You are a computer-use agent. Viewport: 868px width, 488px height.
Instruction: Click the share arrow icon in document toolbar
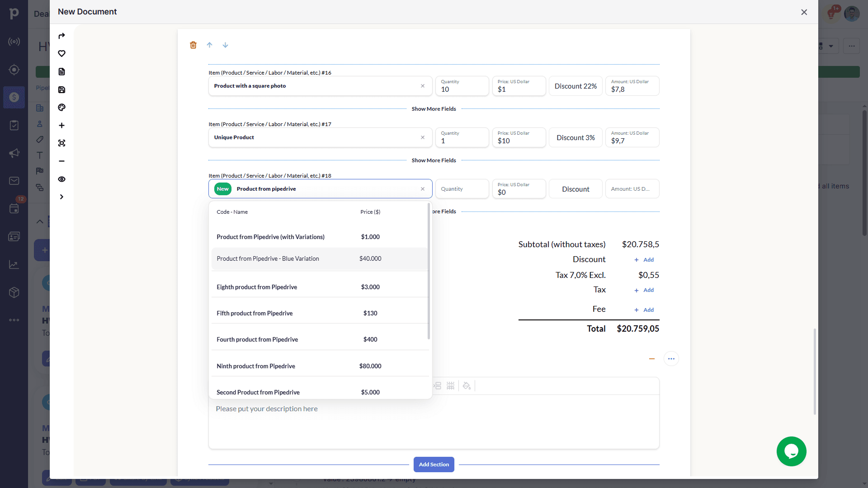tap(61, 36)
